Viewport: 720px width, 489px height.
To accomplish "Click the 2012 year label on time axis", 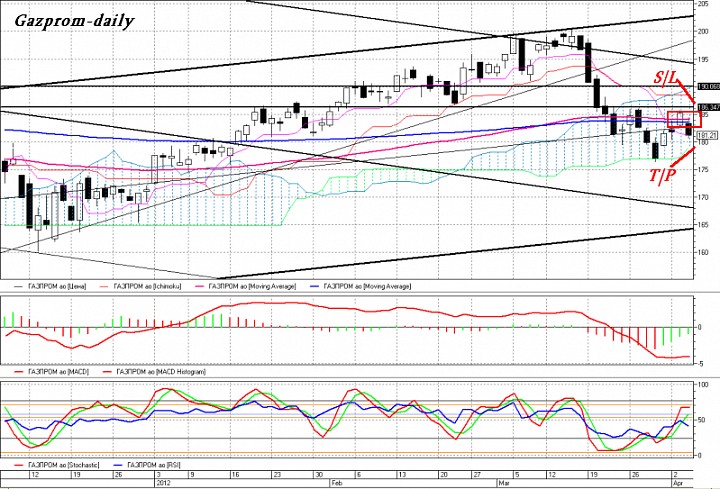I will [163, 483].
